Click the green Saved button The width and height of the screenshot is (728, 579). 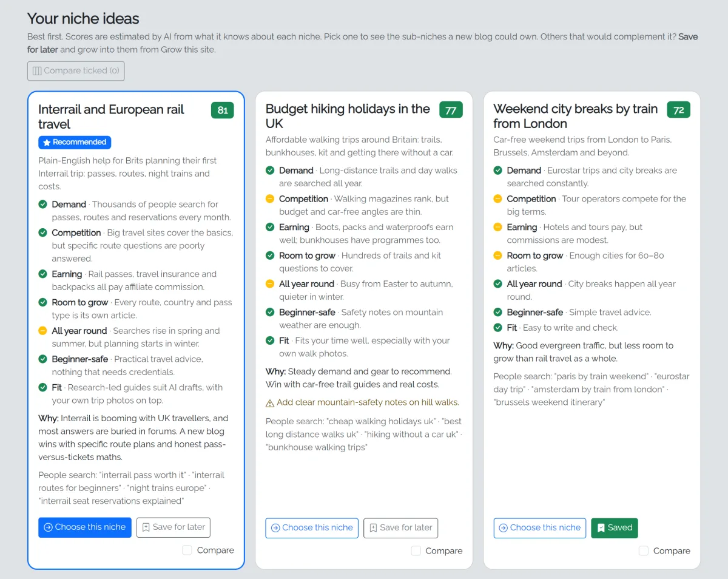click(x=614, y=527)
